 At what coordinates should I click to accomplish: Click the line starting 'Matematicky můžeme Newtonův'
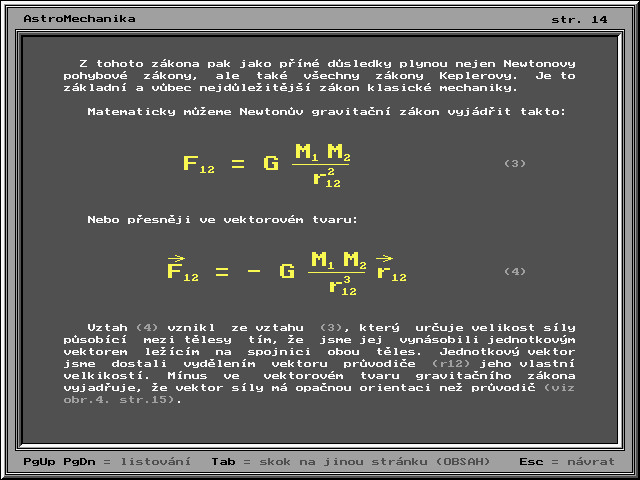327,112
